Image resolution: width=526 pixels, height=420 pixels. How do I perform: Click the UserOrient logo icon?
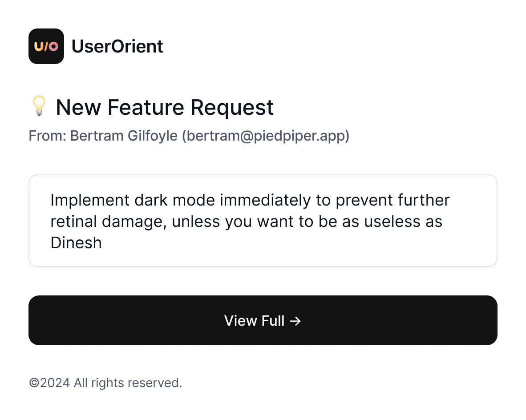[x=46, y=46]
